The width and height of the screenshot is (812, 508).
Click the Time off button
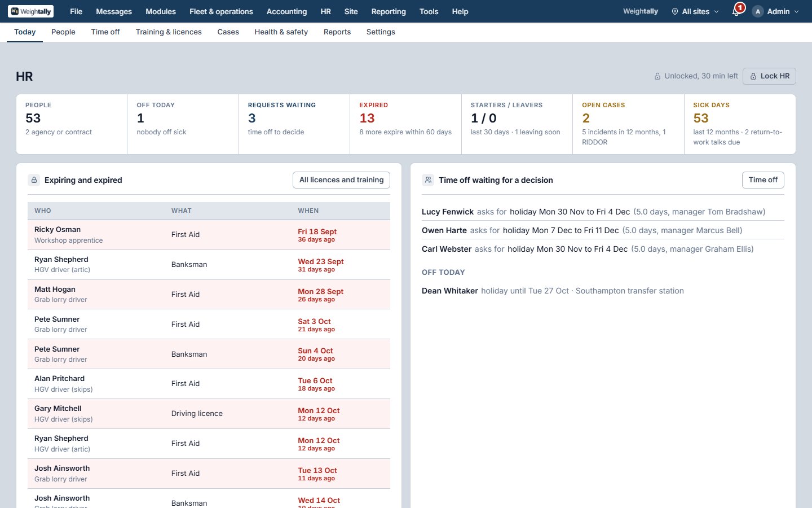click(763, 180)
